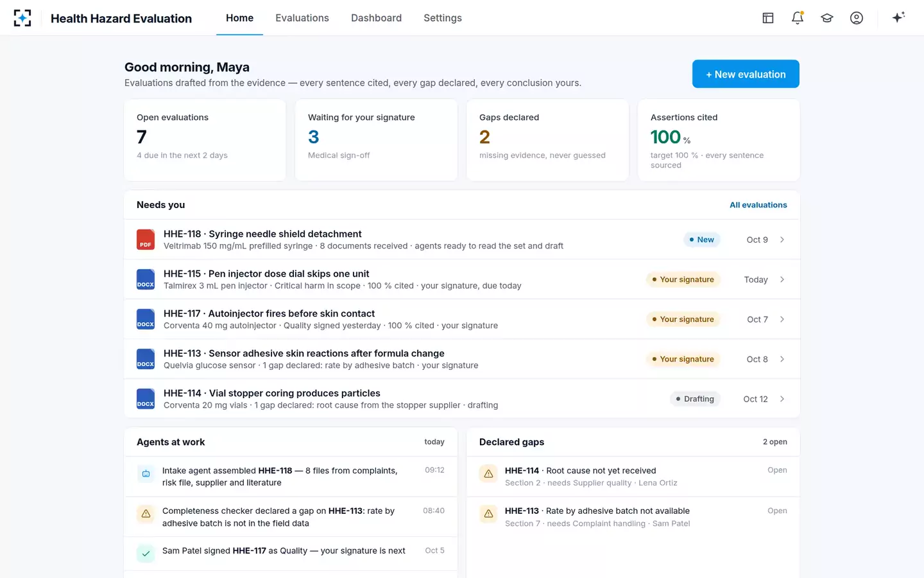
Task: Go to the Evaluations tab
Action: (302, 18)
